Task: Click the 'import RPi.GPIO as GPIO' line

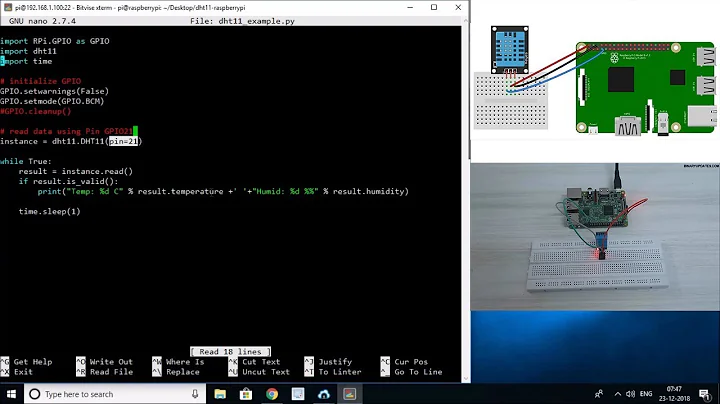Action: point(55,41)
